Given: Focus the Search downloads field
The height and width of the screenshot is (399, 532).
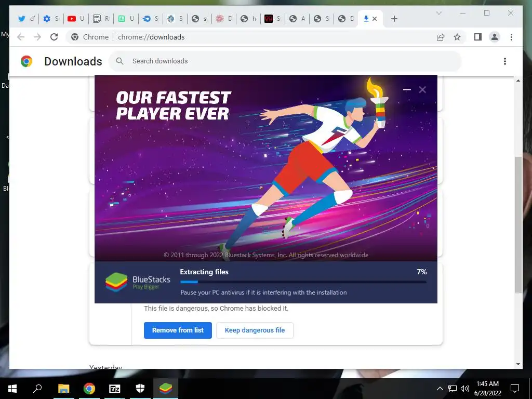Looking at the screenshot, I should tap(285, 61).
